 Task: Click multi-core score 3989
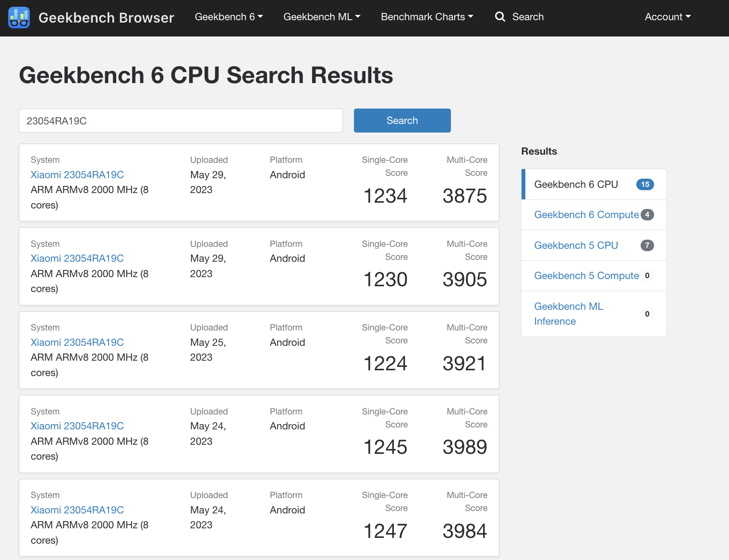pyautogui.click(x=465, y=447)
